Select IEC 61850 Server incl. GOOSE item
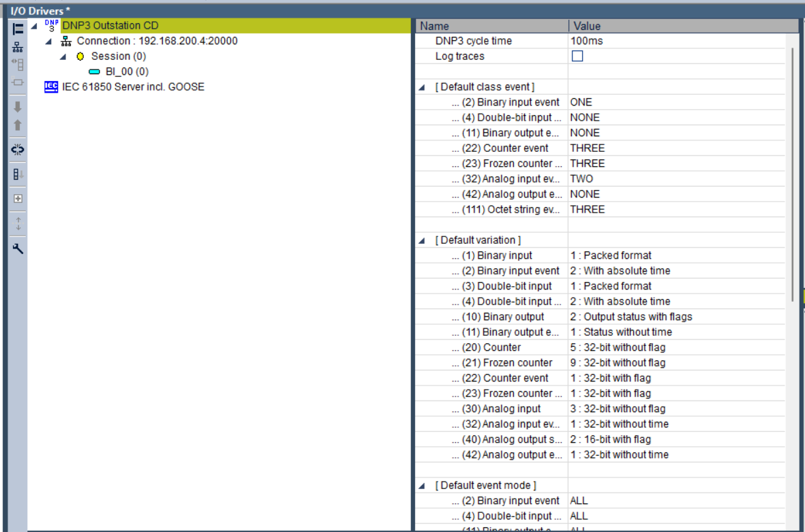Screen dimensions: 805x532 (x=133, y=87)
